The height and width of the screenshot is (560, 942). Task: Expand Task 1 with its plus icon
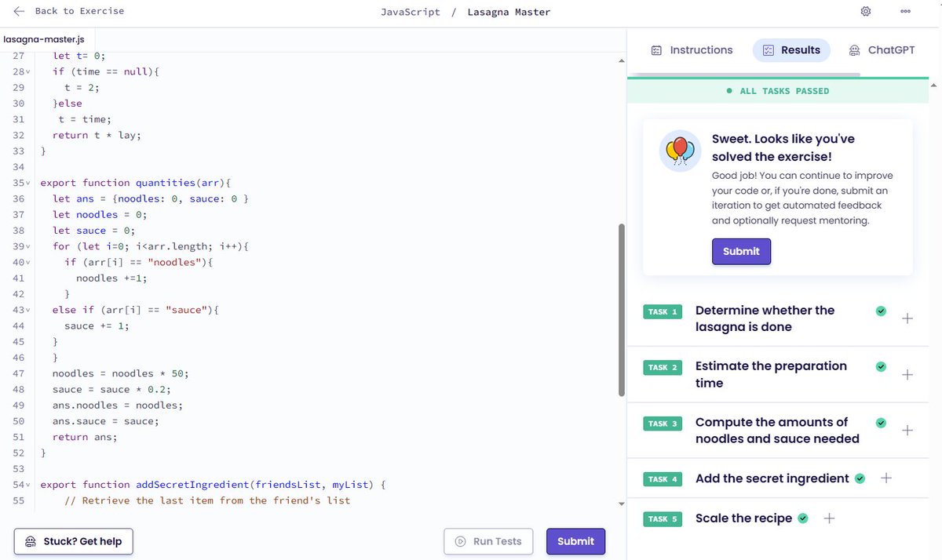click(907, 318)
